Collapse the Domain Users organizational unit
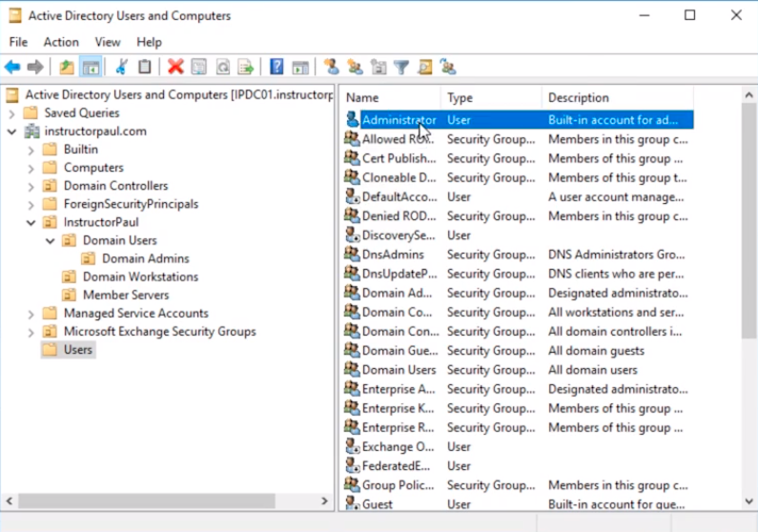This screenshot has width=758, height=532. click(50, 241)
